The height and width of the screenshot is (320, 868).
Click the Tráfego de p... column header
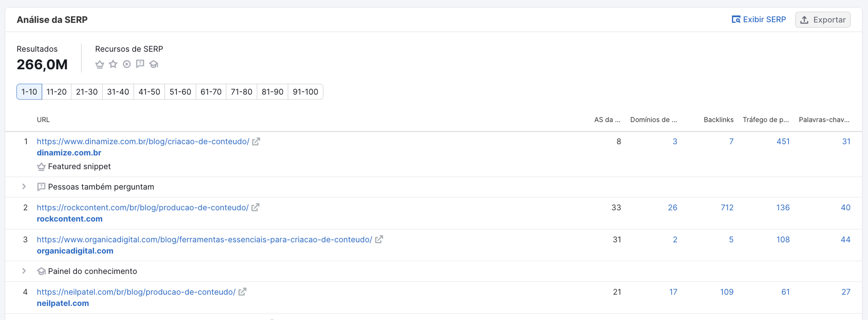pos(766,120)
